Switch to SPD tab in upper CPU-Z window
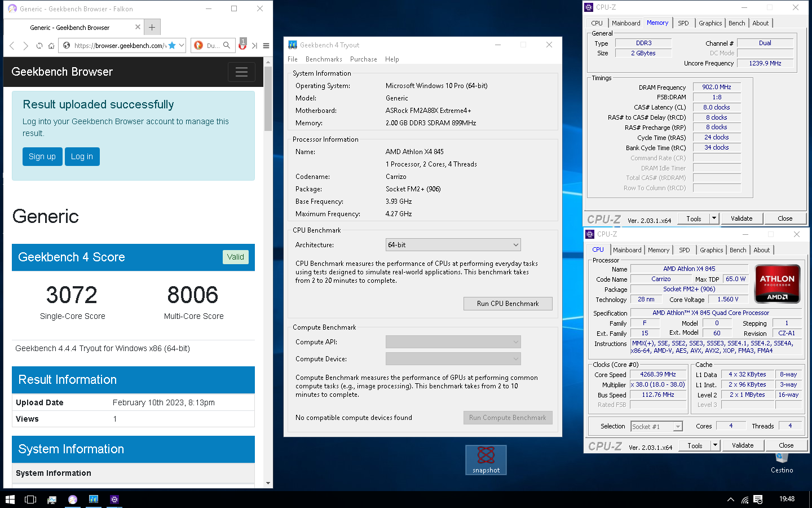 tap(683, 23)
